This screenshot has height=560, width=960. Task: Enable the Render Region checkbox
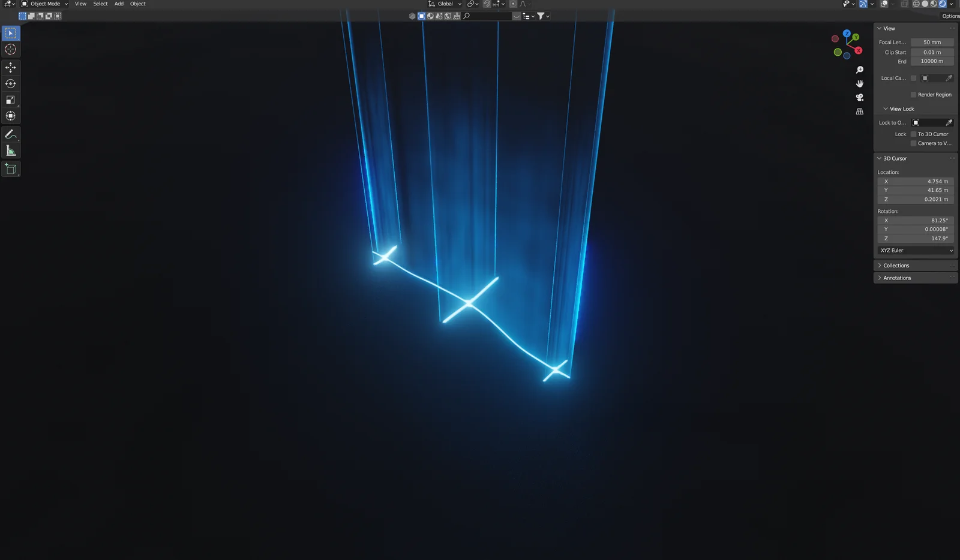914,94
